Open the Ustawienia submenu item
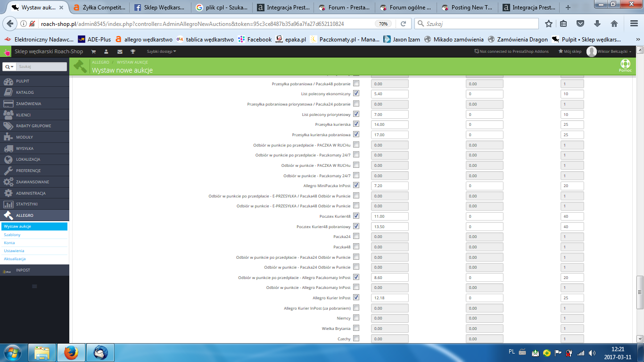The image size is (644, 362). [14, 251]
